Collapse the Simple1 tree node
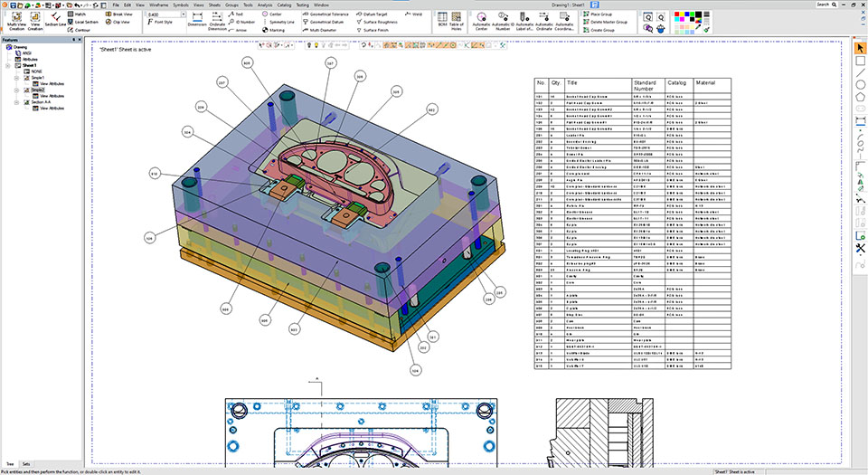 (16, 78)
